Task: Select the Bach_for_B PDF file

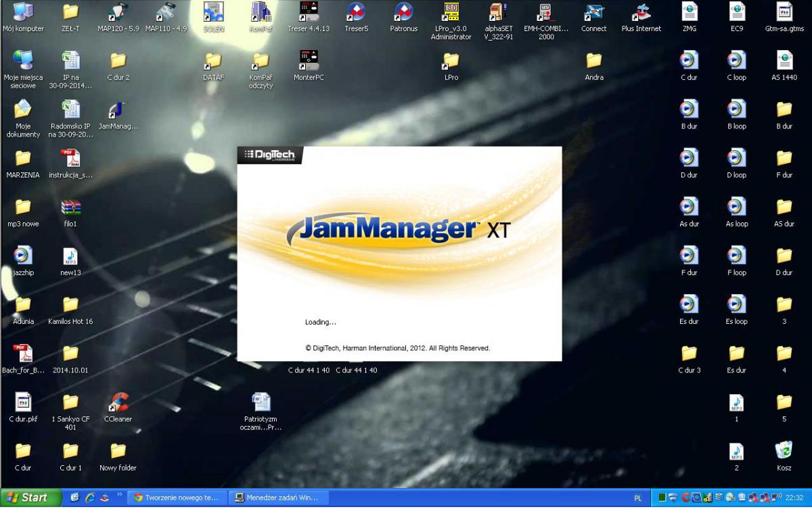Action: 24,359
